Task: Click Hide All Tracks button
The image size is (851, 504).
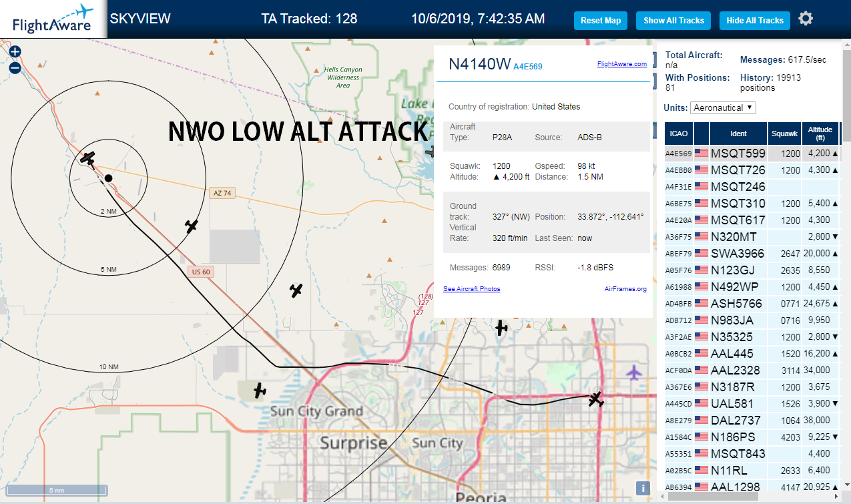Action: tap(755, 21)
